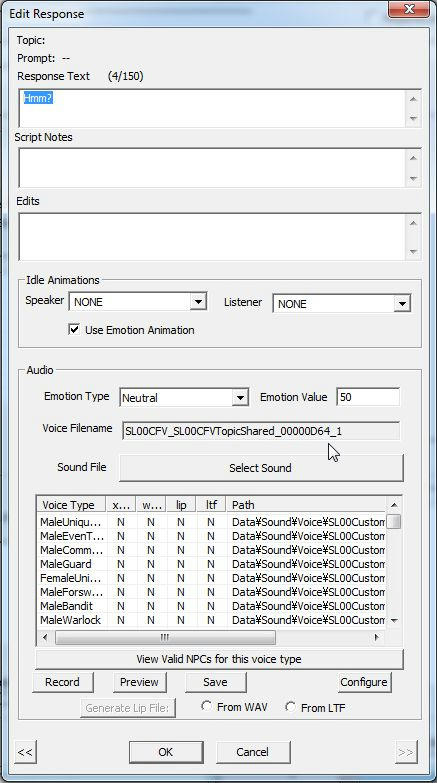This screenshot has height=783, width=437.
Task: Open the Listener idle animation dropdown
Action: 402,304
